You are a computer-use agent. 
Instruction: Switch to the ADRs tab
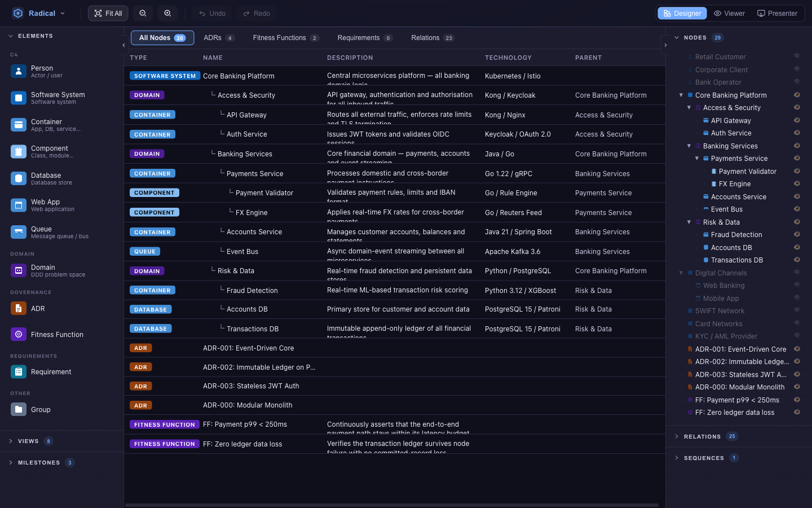click(219, 38)
